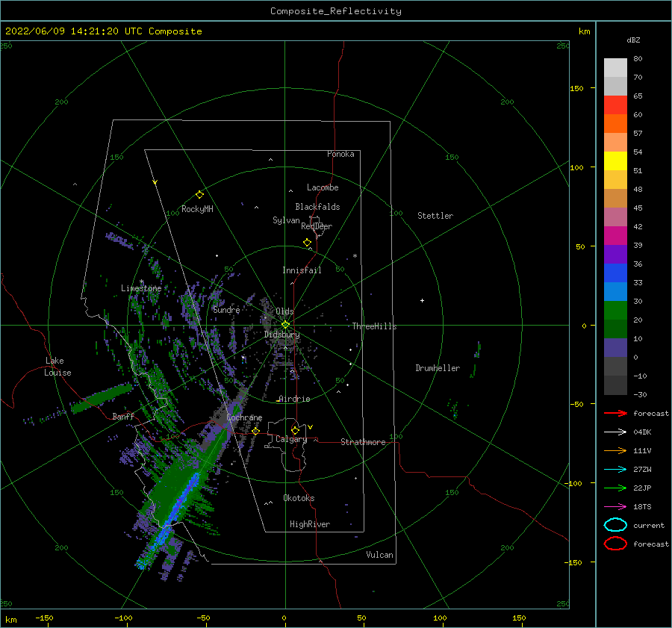
Task: Click the Innisfail label
Action: click(x=302, y=270)
